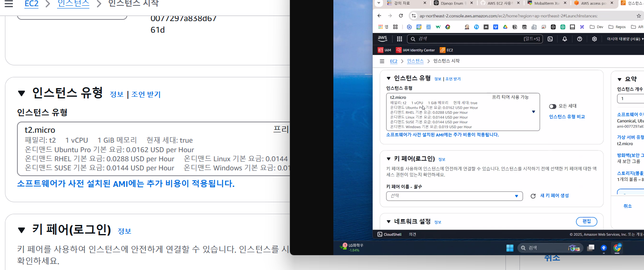Open the maps pin app on taskbar
Screen dimensions: 644x270
[x=604, y=248]
